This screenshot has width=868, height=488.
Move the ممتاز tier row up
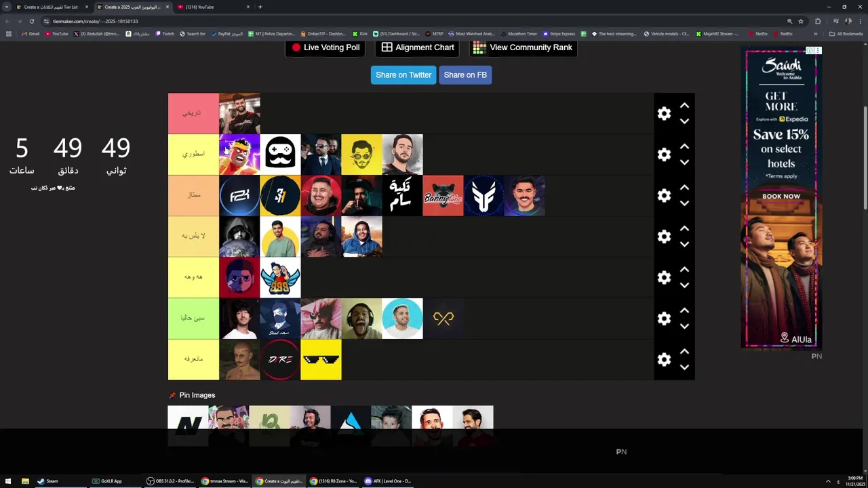(x=684, y=187)
